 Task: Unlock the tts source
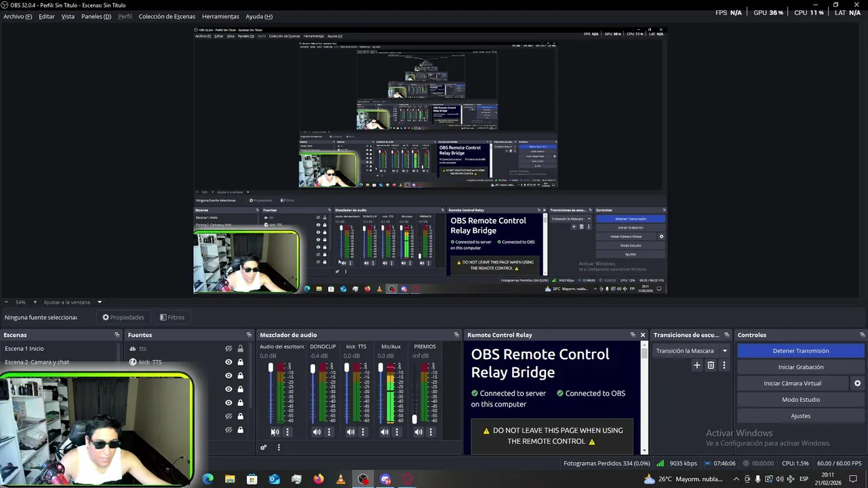(240, 348)
